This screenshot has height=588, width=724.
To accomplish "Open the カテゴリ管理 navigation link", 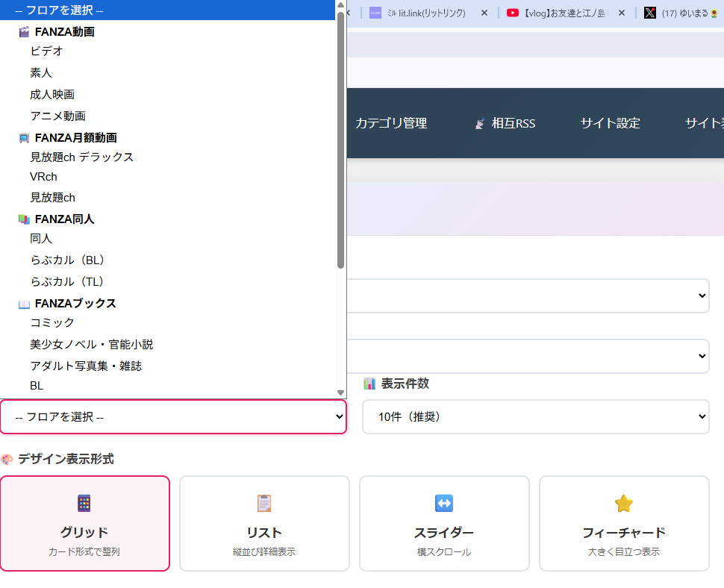I will pos(391,123).
